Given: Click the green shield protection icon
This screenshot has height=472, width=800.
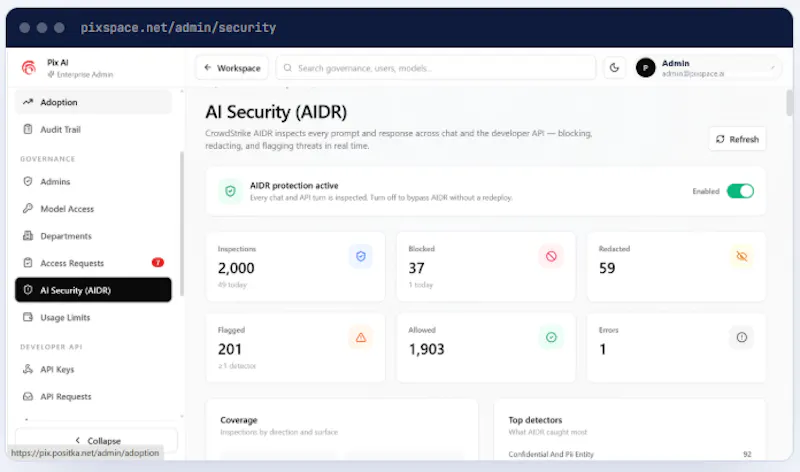Looking at the screenshot, I should tap(230, 191).
